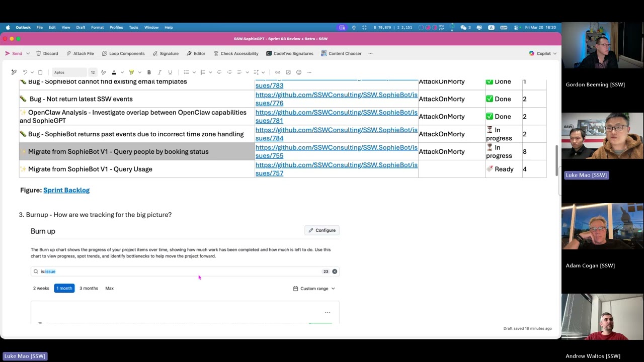Open the Editor tool

(x=196, y=53)
